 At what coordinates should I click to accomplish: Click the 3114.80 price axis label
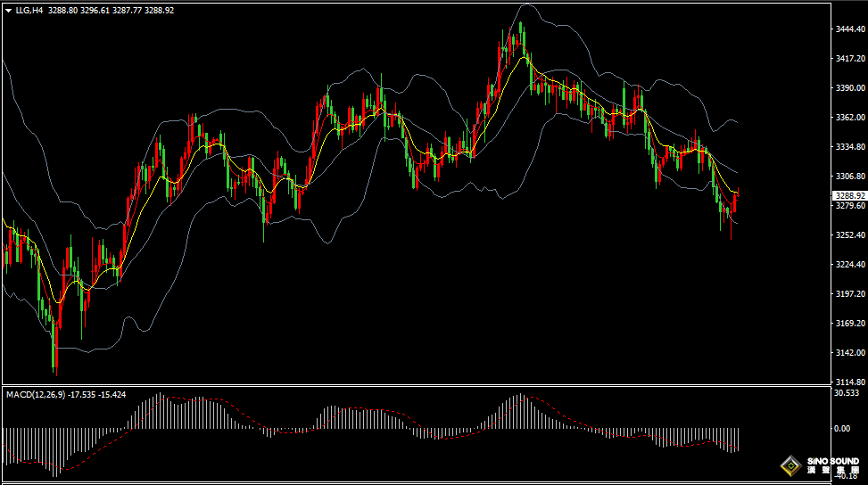coord(849,382)
